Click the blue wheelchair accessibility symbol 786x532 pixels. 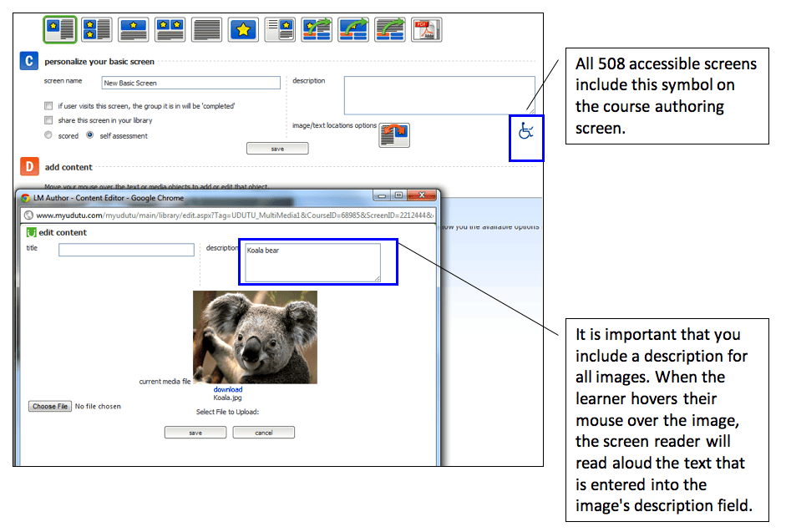click(x=526, y=131)
